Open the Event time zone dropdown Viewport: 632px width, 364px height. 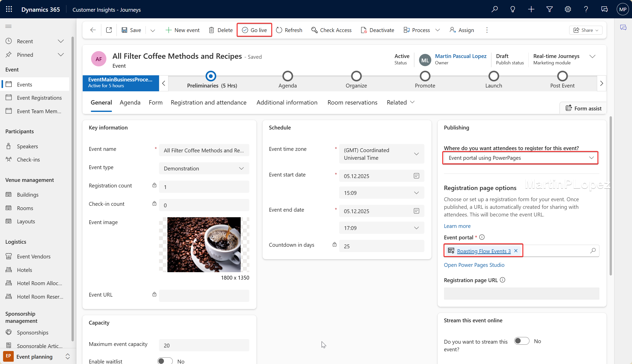381,154
